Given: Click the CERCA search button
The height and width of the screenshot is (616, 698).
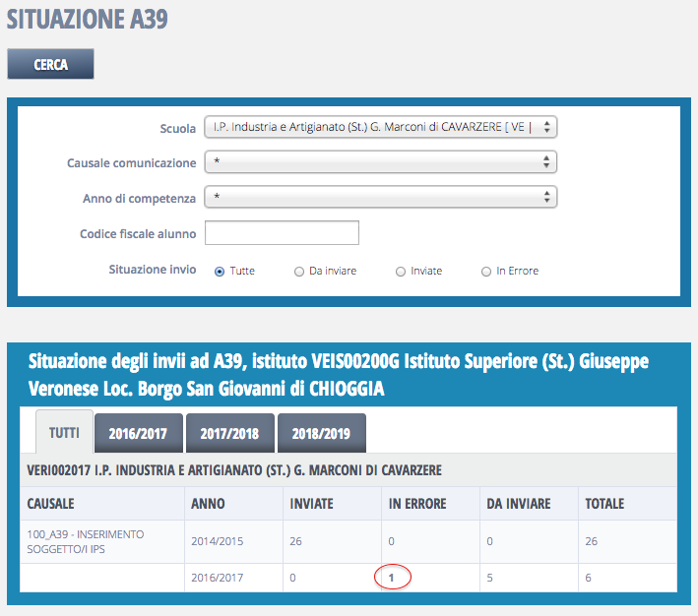Looking at the screenshot, I should [50, 64].
